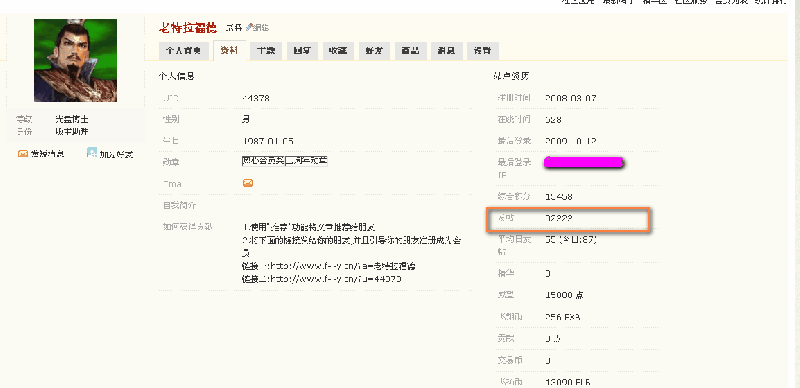
Task: Open the 回复 replies tab
Action: click(x=302, y=51)
